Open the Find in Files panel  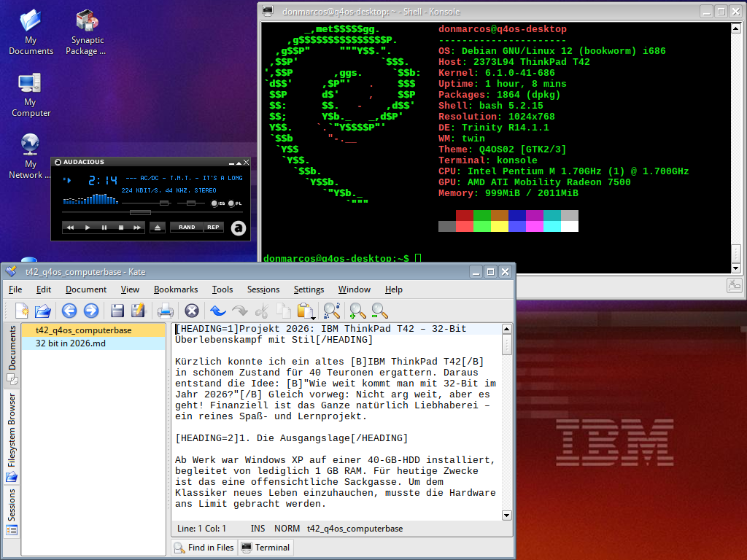point(204,548)
